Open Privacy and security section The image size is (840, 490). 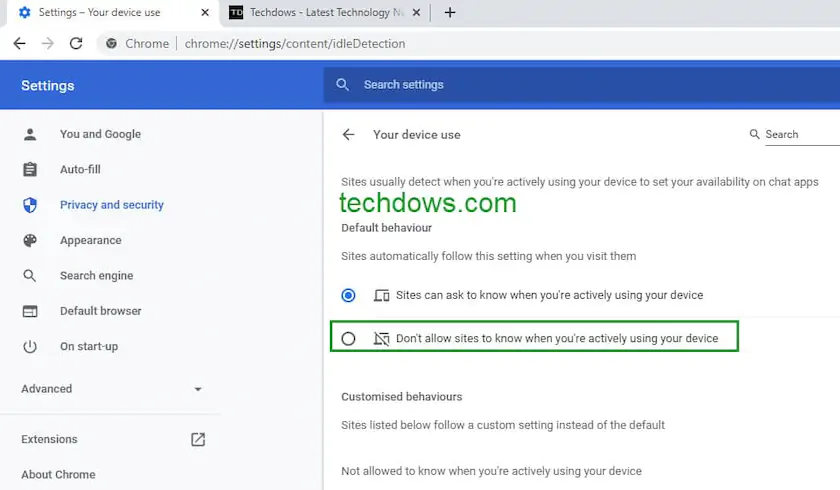pyautogui.click(x=111, y=205)
